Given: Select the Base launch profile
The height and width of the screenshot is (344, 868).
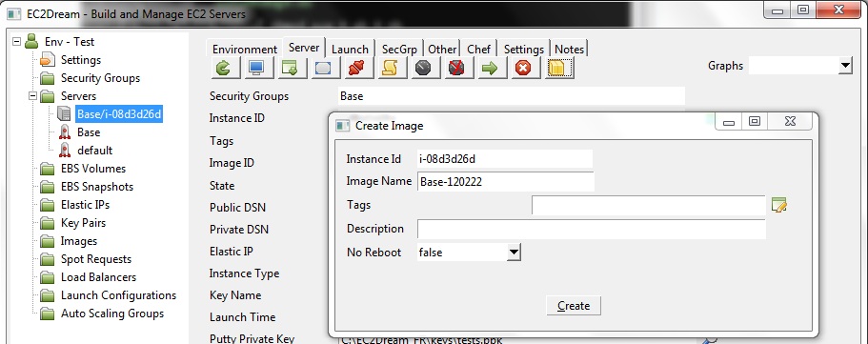Looking at the screenshot, I should tap(89, 132).
